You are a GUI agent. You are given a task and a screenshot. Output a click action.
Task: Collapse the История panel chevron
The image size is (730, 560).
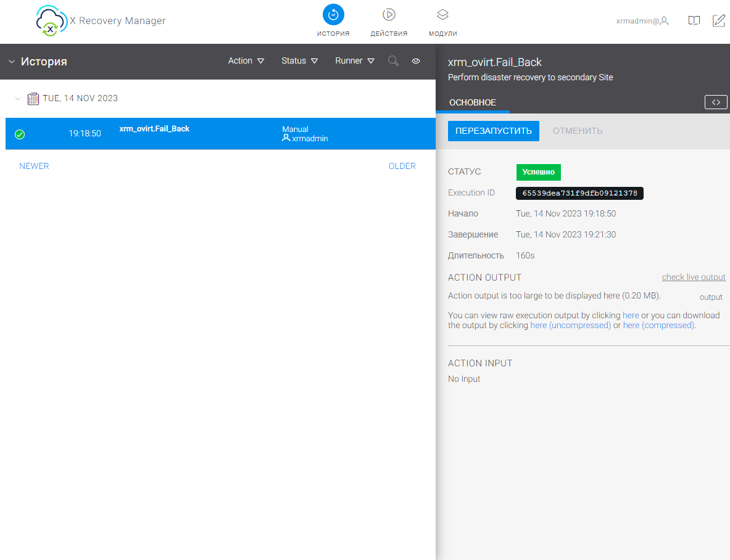pos(12,62)
